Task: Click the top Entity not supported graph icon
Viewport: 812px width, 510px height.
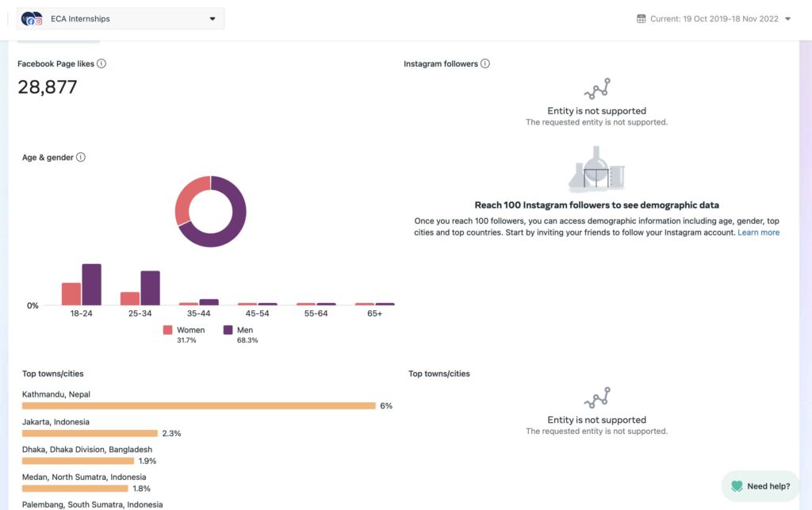Action: coord(596,88)
